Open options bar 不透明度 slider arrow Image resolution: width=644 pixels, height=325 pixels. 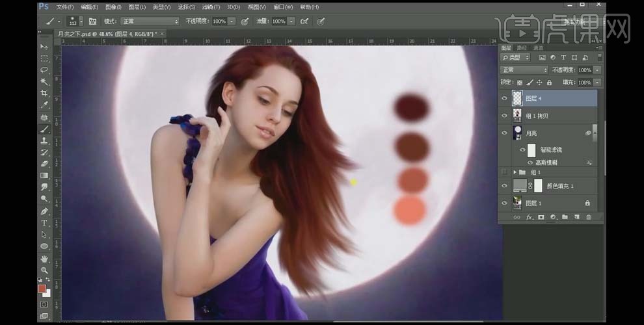232,21
